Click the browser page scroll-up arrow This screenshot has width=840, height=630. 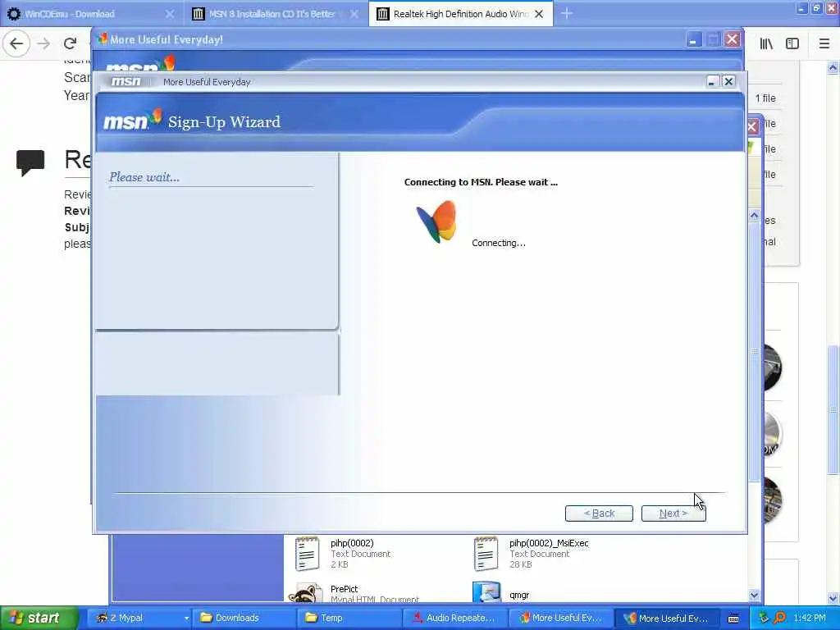pos(833,68)
